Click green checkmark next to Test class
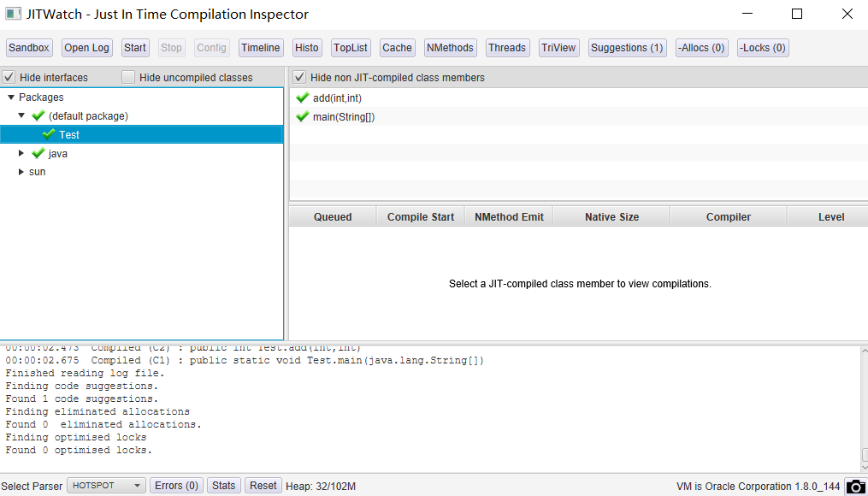Image resolution: width=868 pixels, height=496 pixels. pyautogui.click(x=49, y=134)
